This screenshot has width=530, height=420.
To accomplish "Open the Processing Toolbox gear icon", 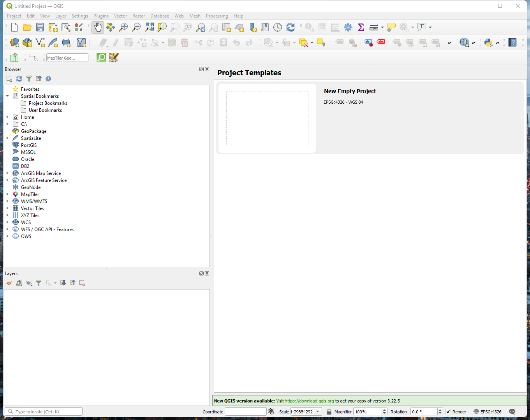I will click(348, 27).
